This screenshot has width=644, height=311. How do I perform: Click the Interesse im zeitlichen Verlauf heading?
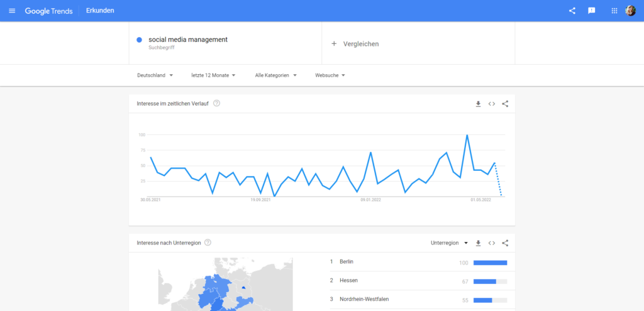point(172,104)
